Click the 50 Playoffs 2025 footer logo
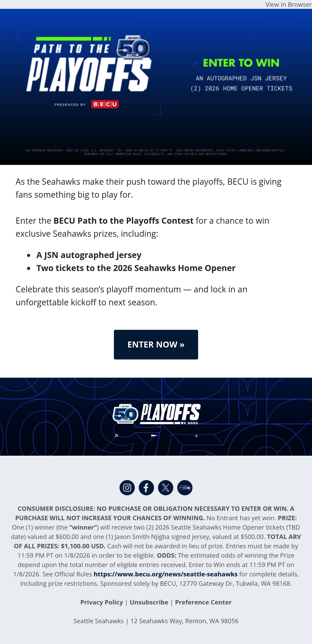312x644 pixels. point(157,414)
